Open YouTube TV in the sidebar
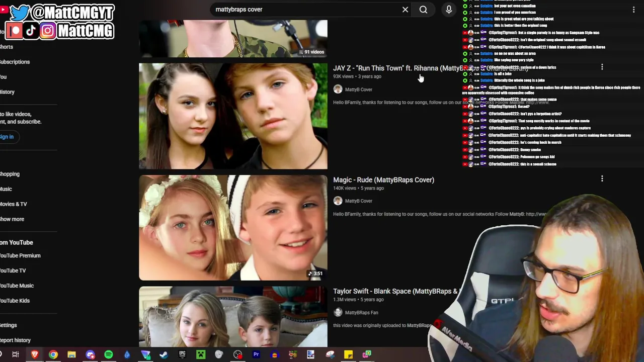 (x=13, y=270)
